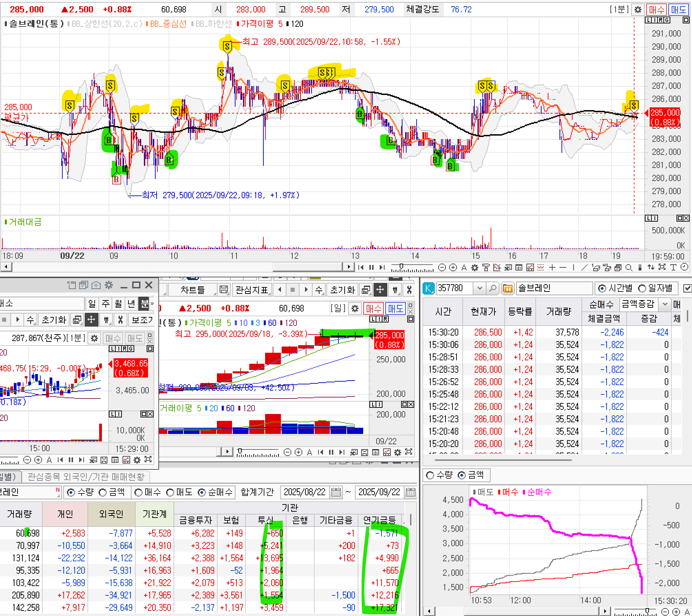The height and width of the screenshot is (616, 692).
Task: Choose the 매도 radio in investor filter
Action: click(170, 492)
